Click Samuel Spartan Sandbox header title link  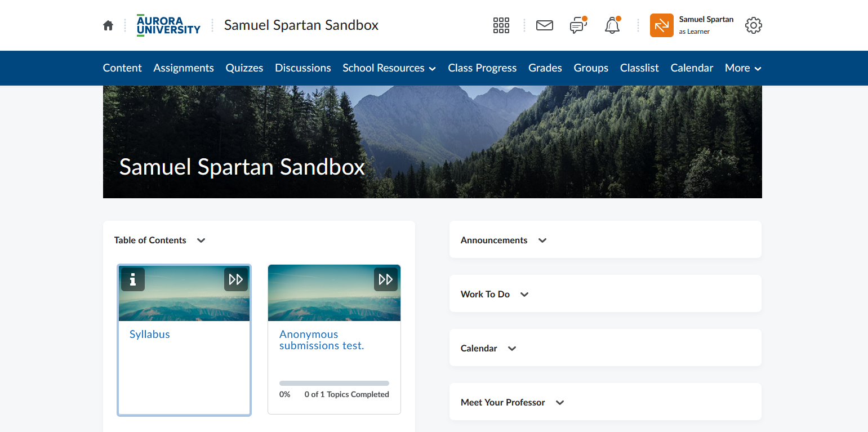tap(301, 25)
